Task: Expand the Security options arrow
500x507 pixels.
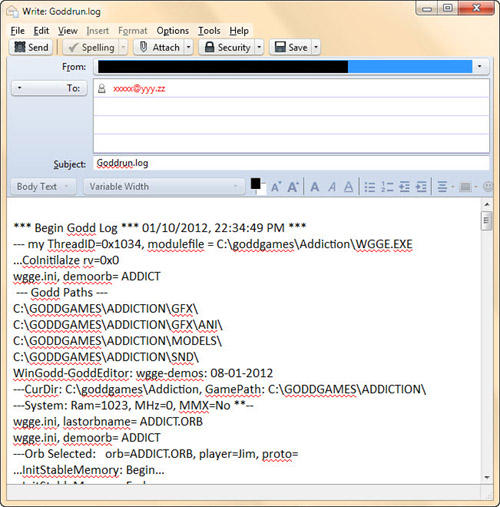Action: tap(259, 47)
